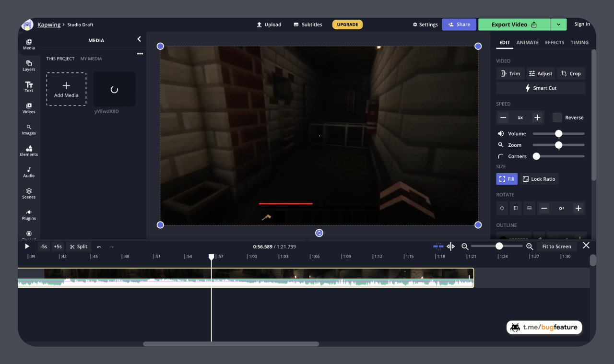Expand the Export Video dropdown arrow

(558, 24)
